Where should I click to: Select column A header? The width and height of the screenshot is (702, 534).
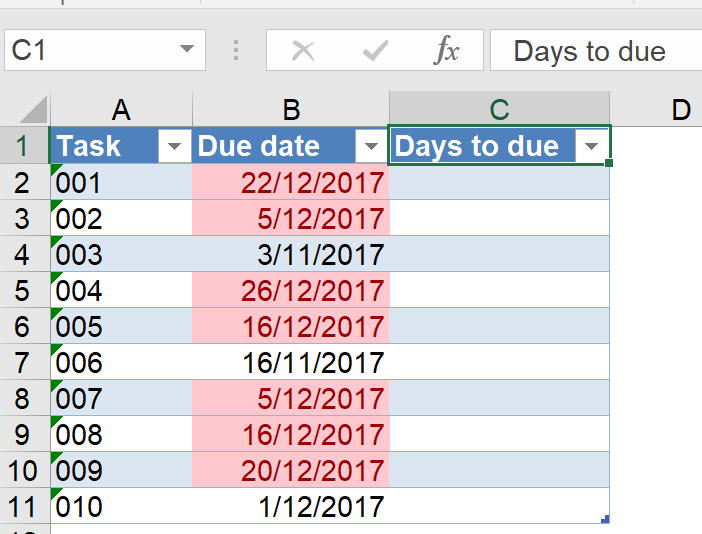point(121,110)
